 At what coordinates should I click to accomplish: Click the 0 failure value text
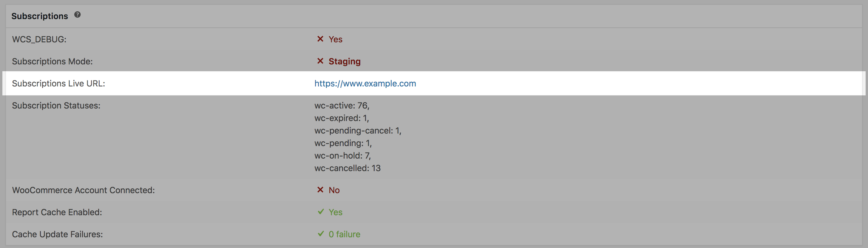click(x=345, y=234)
